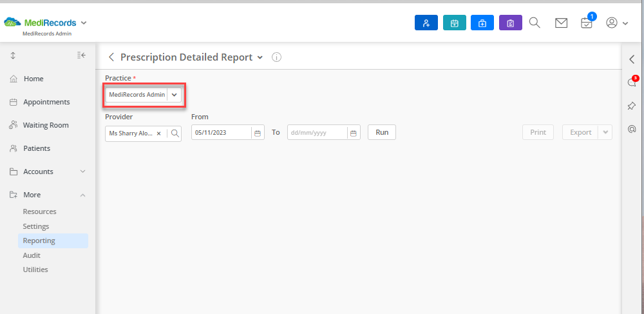Select Reporting under More
Image resolution: width=644 pixels, height=314 pixels.
click(x=53, y=241)
